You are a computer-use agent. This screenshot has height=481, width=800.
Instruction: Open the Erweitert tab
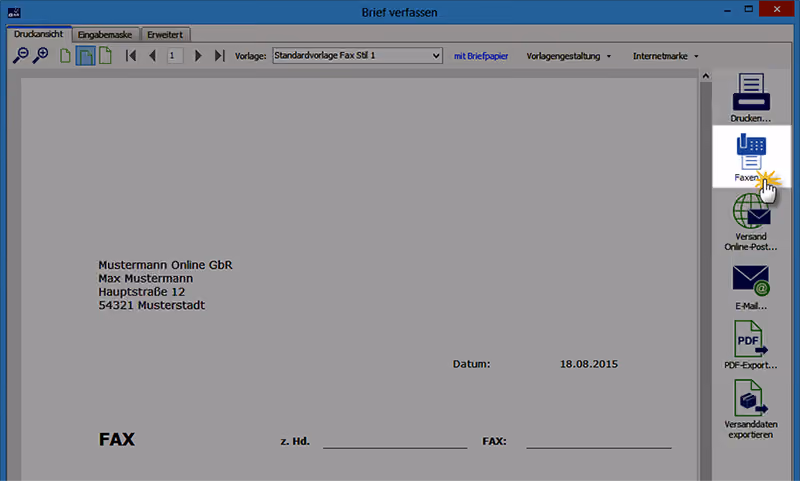pyautogui.click(x=165, y=35)
